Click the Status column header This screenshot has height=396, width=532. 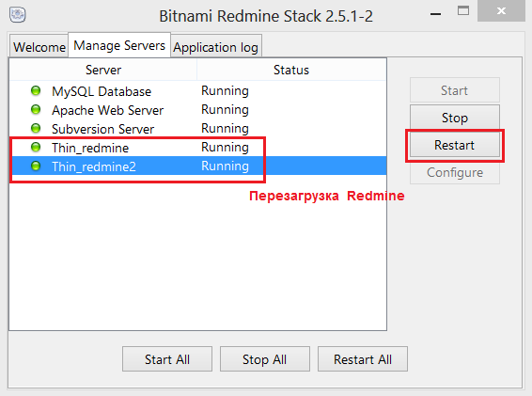click(x=291, y=70)
